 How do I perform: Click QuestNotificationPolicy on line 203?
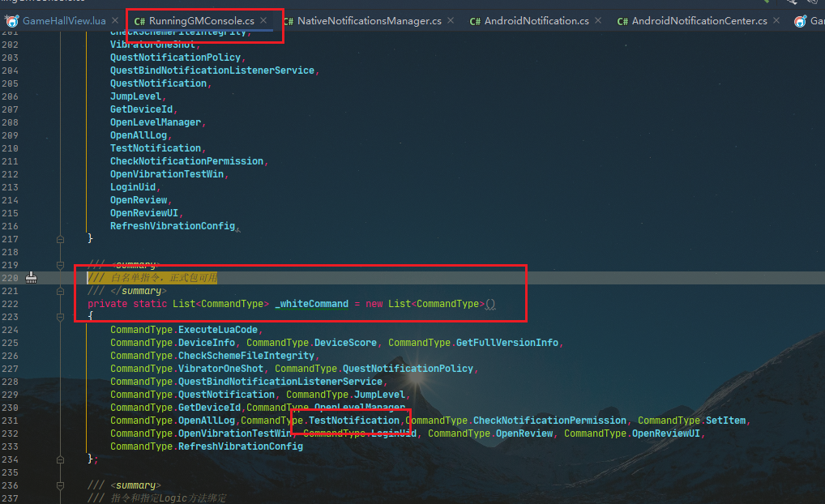point(175,58)
